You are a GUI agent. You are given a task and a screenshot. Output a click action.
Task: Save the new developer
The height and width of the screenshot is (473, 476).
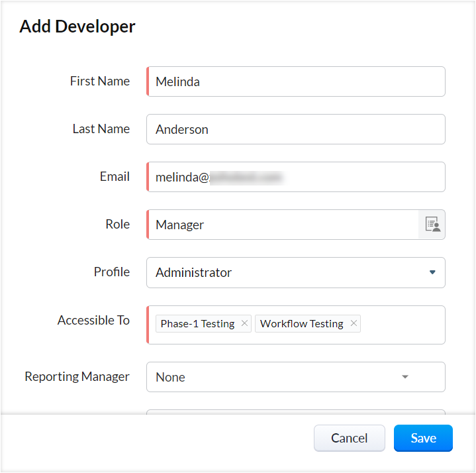click(423, 438)
